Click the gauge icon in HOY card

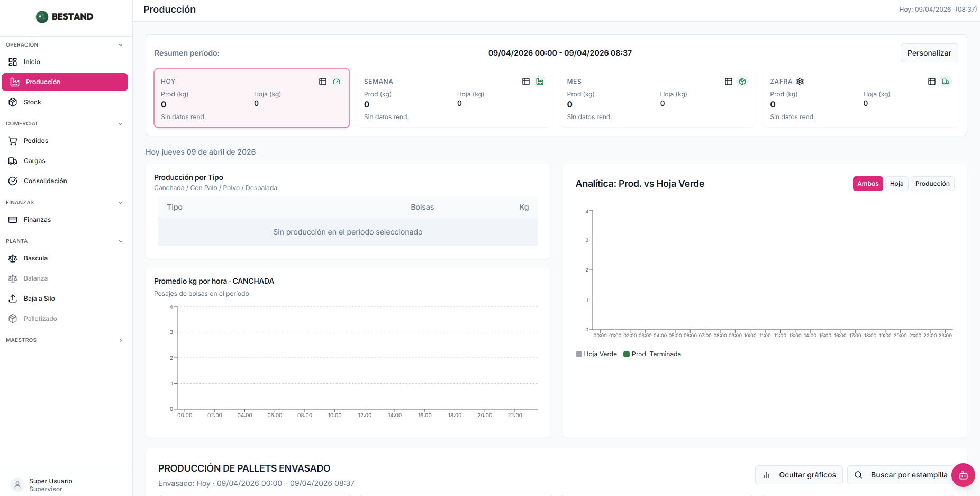pos(337,82)
